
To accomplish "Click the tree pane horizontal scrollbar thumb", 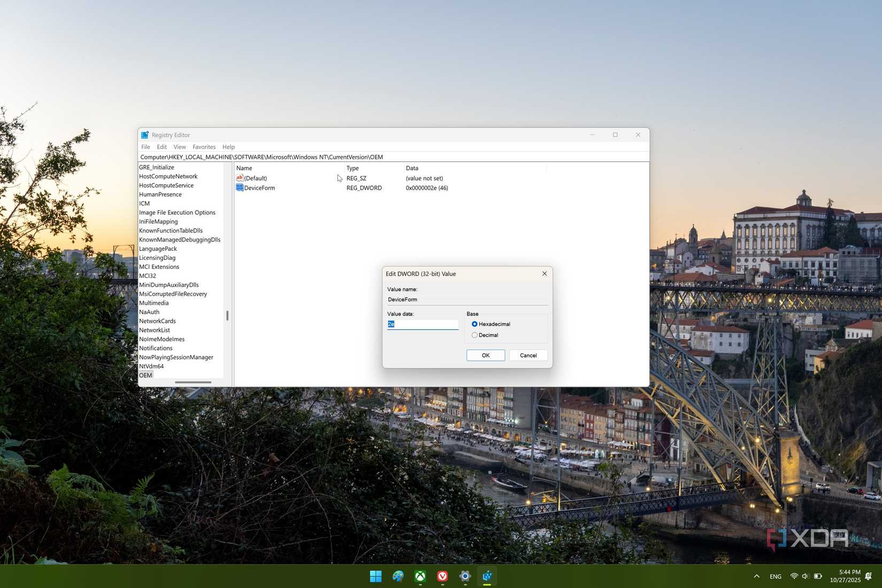I will [x=193, y=382].
